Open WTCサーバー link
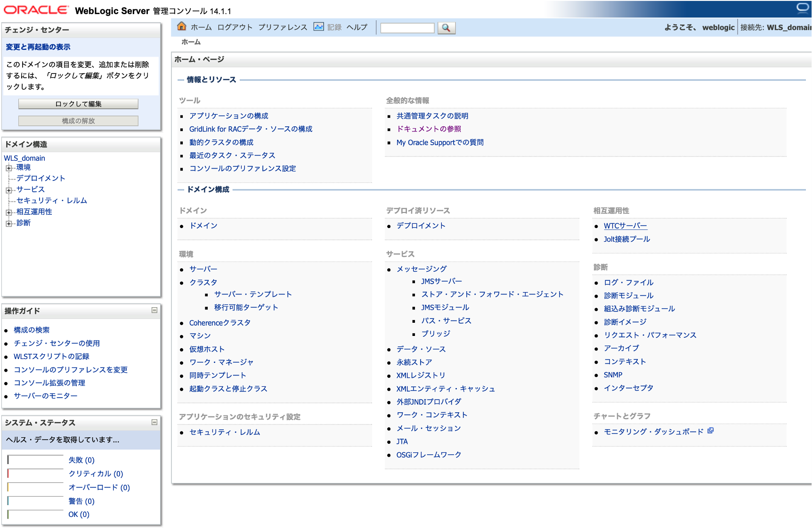Viewport: 812px width, 531px height. click(x=625, y=226)
